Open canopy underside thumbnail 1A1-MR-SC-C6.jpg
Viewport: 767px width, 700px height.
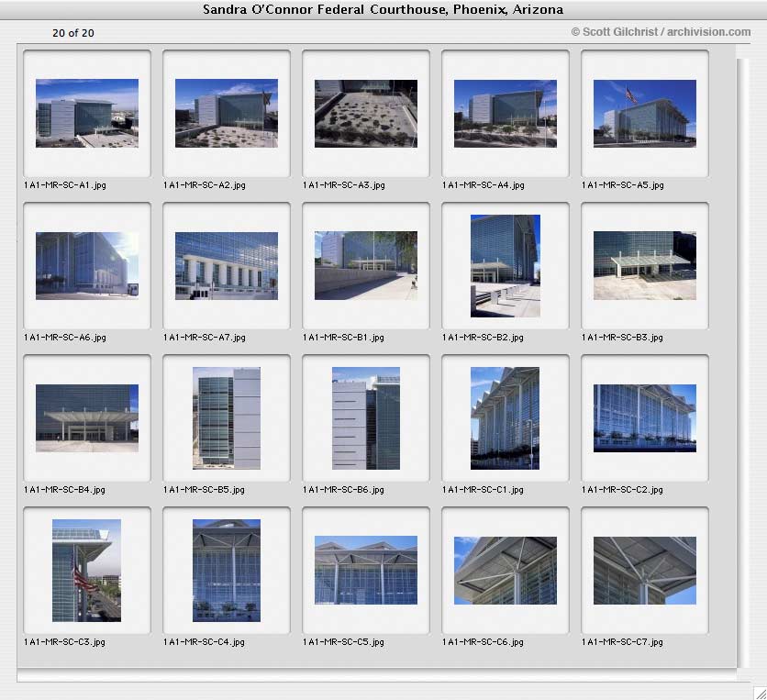(x=506, y=571)
